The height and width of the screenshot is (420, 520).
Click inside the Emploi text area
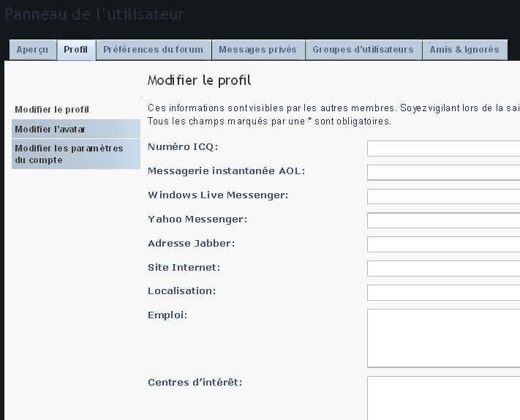click(443, 338)
